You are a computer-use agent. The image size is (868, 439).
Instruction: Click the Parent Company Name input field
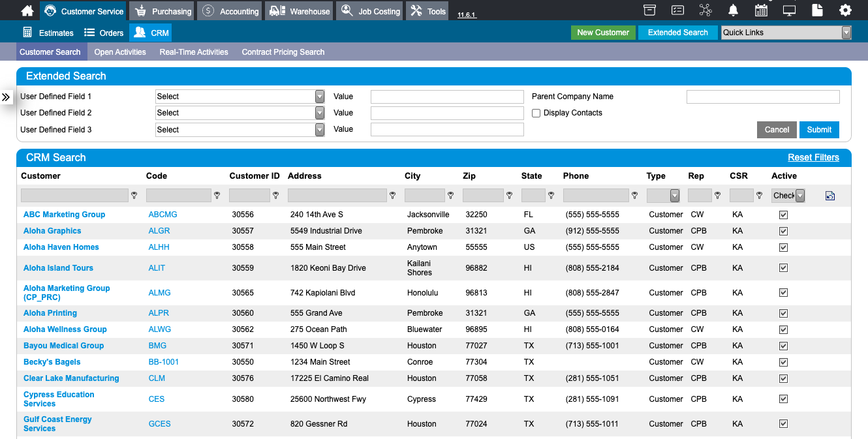(763, 97)
